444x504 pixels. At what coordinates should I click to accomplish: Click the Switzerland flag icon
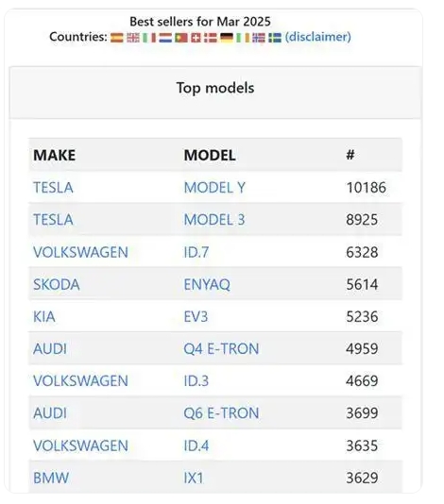tap(196, 38)
